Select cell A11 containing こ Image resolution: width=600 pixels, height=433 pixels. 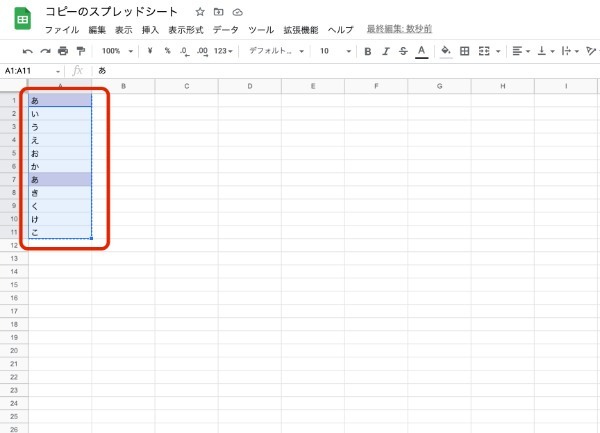click(x=60, y=232)
